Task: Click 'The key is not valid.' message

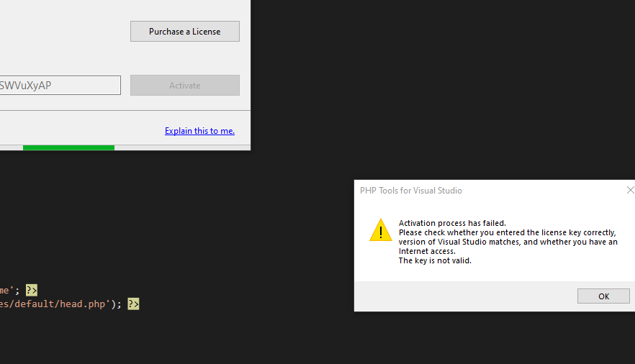Action: click(435, 260)
